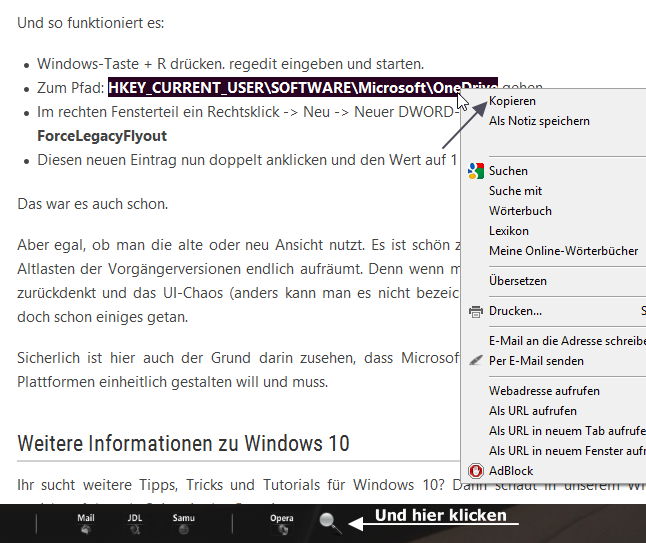This screenshot has height=543, width=646.
Task: Click the Im rechten Fensterteil ein Rechtsklick bullet
Action: [248, 112]
